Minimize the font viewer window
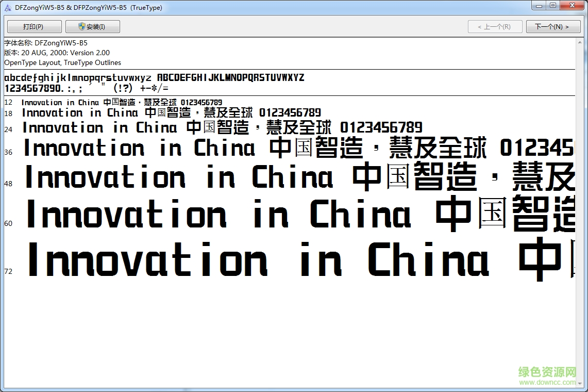This screenshot has width=588, height=392. (539, 5)
